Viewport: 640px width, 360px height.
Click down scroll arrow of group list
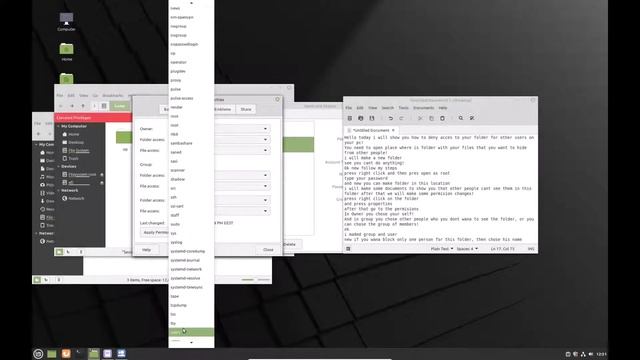[x=191, y=343]
